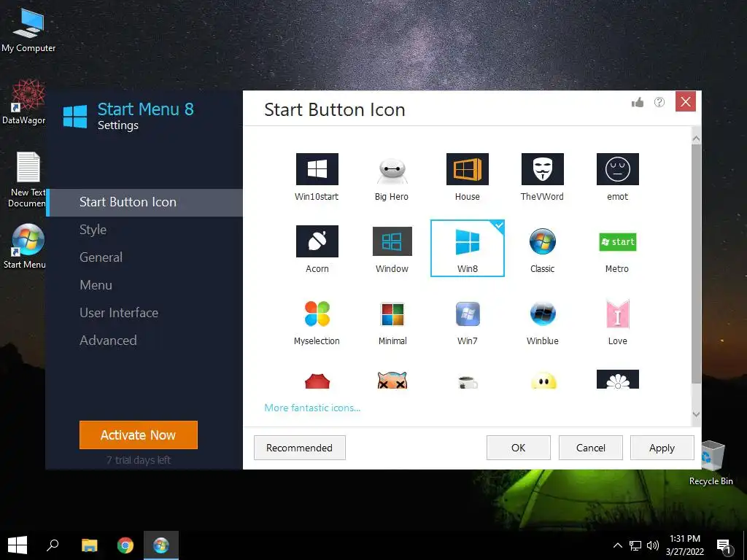Click the scrollbar down arrow
Viewport: 747px width, 560px height.
point(696,414)
